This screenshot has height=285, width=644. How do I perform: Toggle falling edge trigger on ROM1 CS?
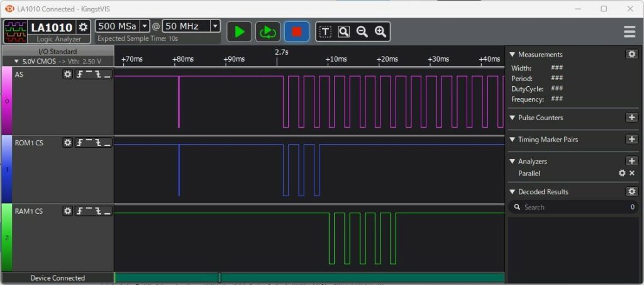tap(99, 143)
